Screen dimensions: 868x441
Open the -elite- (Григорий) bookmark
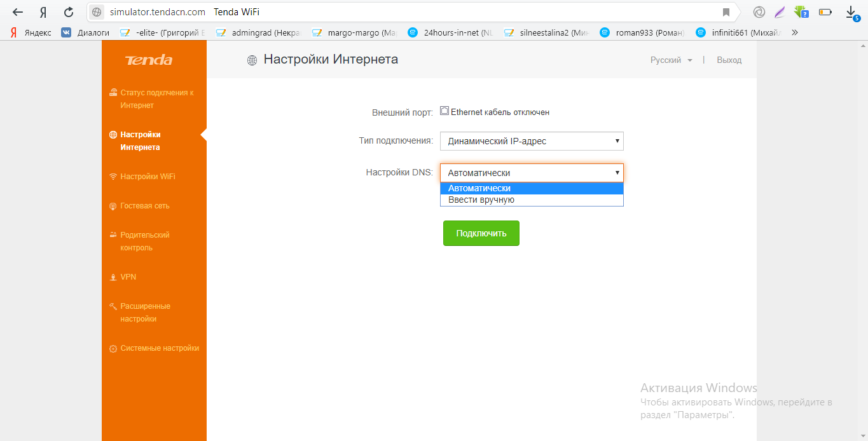[163, 32]
